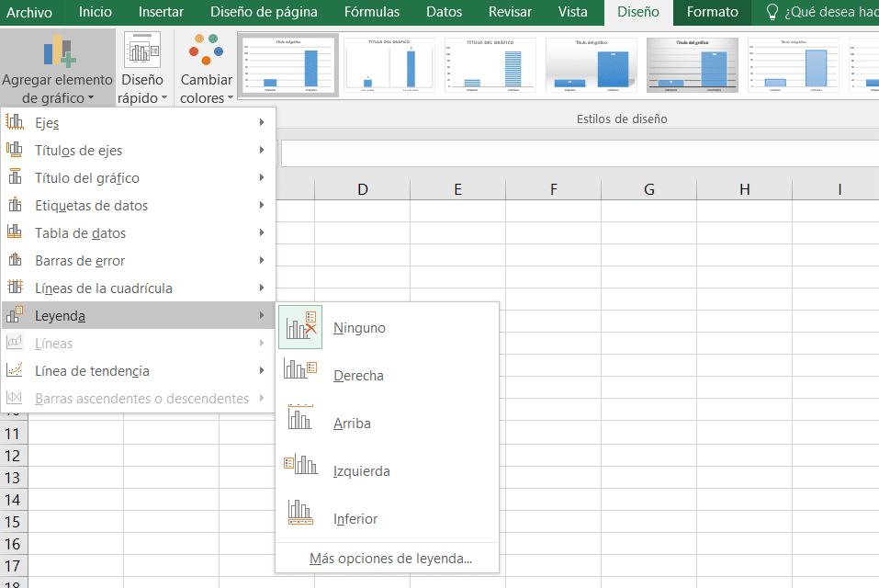Expand the Ejes submenu arrow
Viewport: 879px width, 588px height.
pyautogui.click(x=261, y=122)
